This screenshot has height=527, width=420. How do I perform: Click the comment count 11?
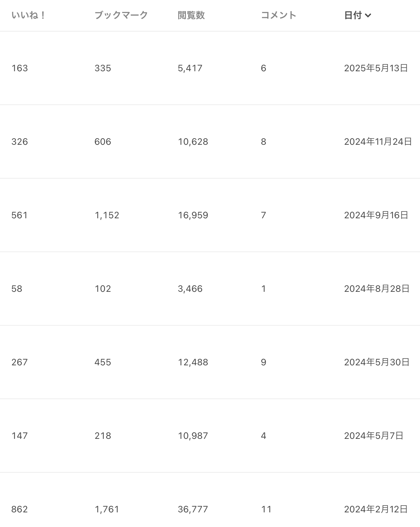(x=266, y=509)
